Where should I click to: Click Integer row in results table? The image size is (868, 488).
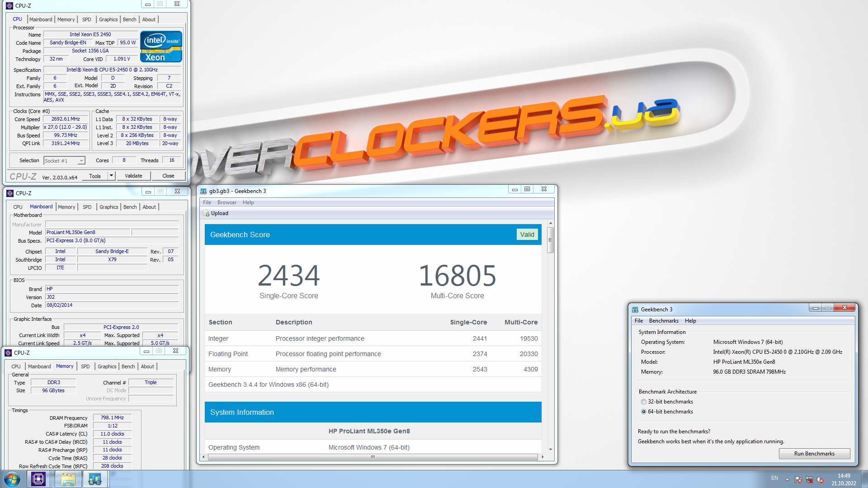[x=373, y=338]
